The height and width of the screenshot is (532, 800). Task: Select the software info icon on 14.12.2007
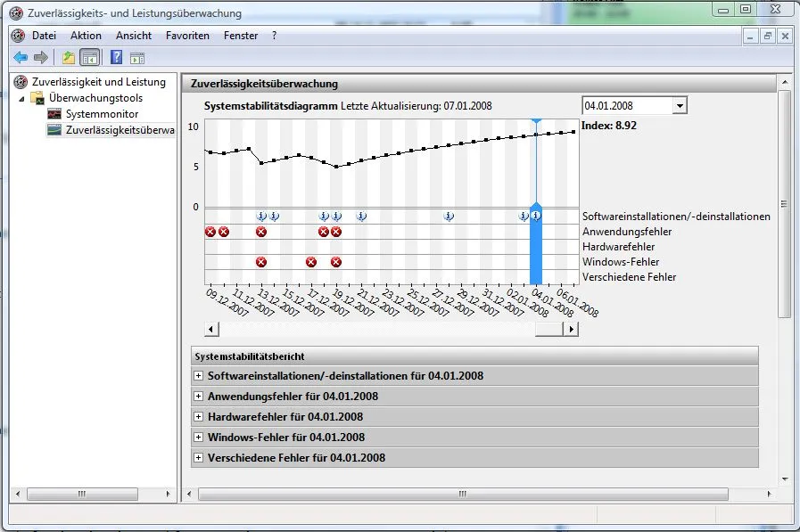274,216
